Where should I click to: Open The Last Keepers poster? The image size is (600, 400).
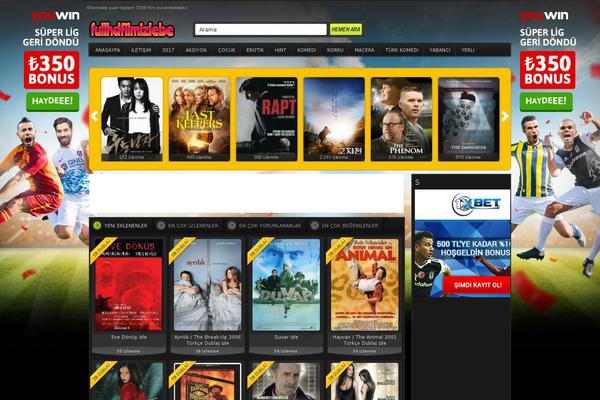pos(199,119)
